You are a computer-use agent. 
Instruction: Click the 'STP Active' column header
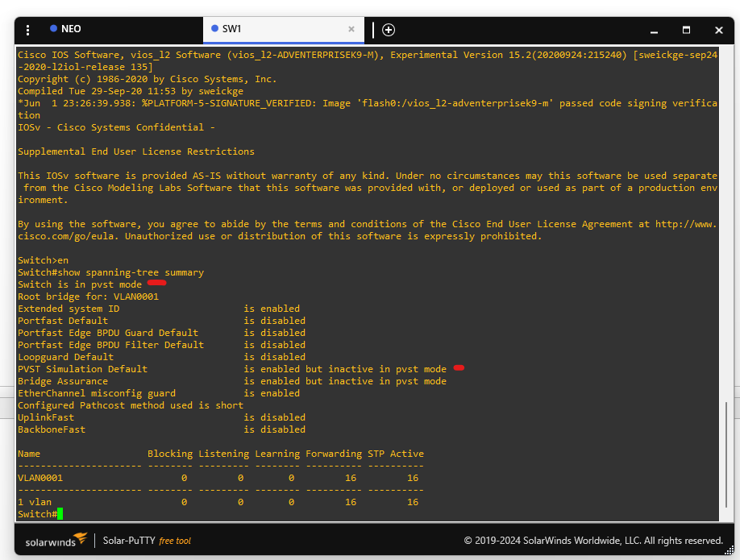tap(396, 454)
